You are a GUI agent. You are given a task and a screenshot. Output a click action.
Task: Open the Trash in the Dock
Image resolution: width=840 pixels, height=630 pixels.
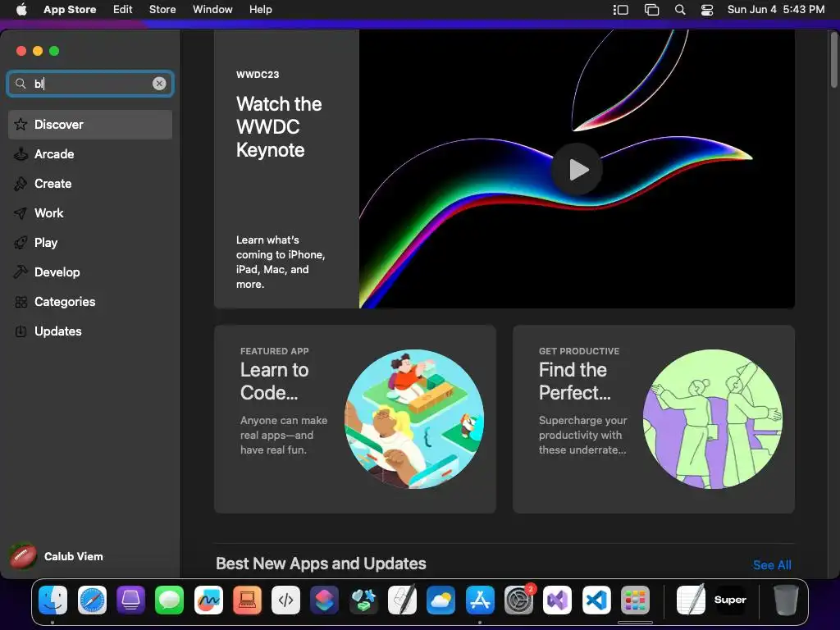point(786,600)
